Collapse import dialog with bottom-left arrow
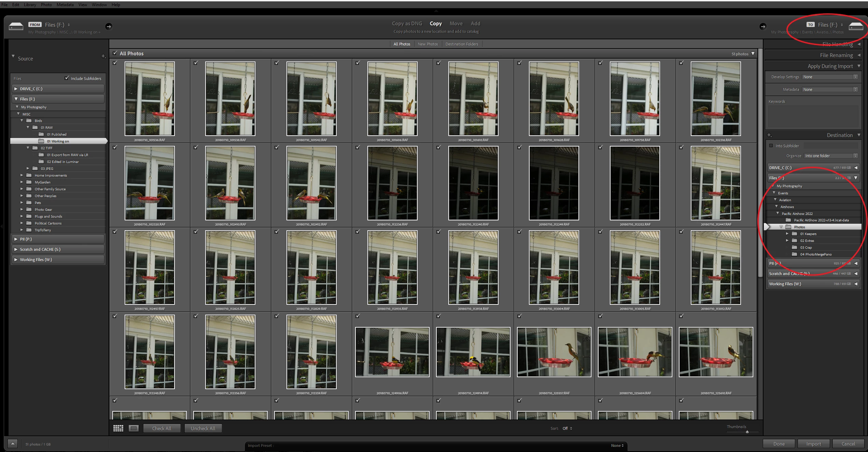This screenshot has width=868, height=452. pyautogui.click(x=13, y=444)
